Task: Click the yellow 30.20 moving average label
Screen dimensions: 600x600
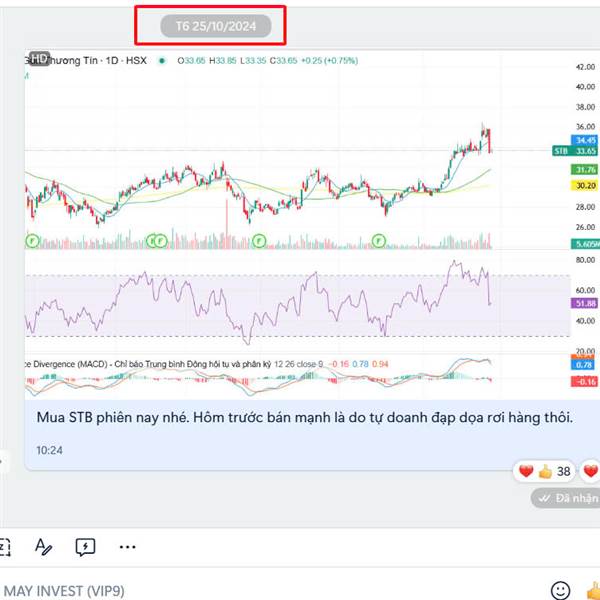Action: point(584,186)
